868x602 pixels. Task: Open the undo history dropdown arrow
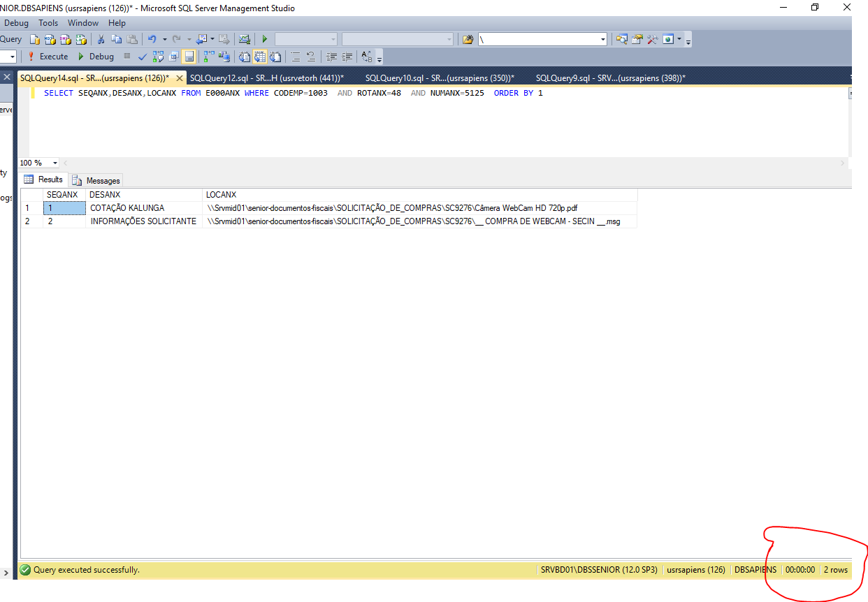click(x=164, y=40)
